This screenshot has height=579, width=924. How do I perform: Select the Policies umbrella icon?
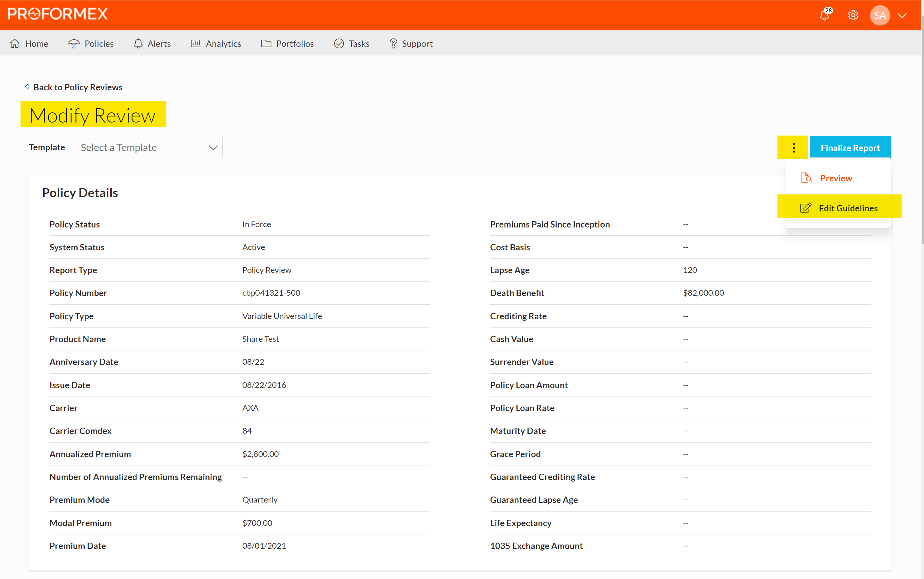pyautogui.click(x=74, y=43)
